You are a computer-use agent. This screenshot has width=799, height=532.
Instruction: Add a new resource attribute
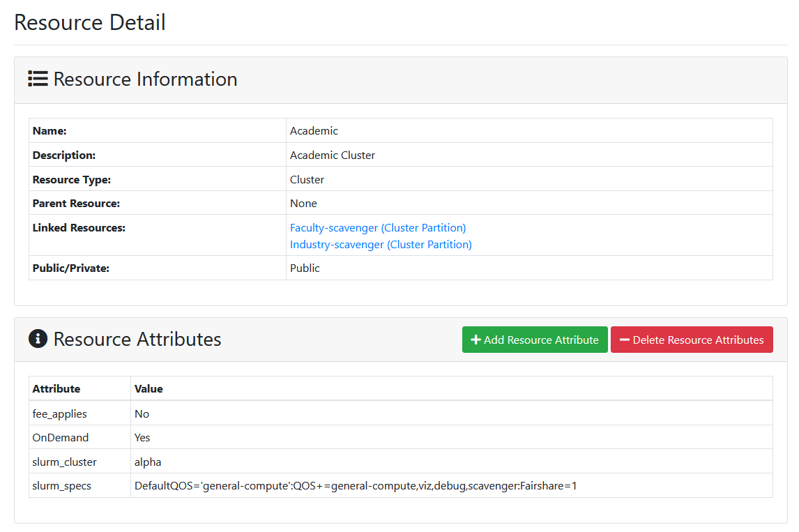pyautogui.click(x=535, y=340)
